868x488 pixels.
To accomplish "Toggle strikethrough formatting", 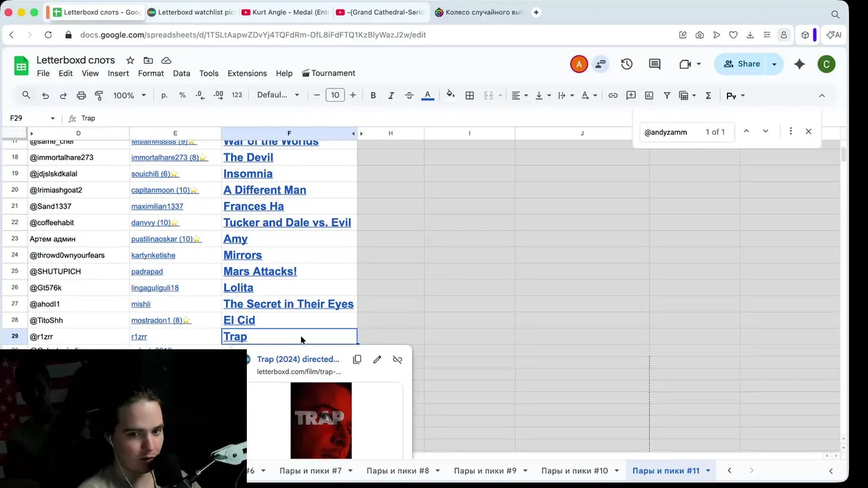I will coord(409,96).
